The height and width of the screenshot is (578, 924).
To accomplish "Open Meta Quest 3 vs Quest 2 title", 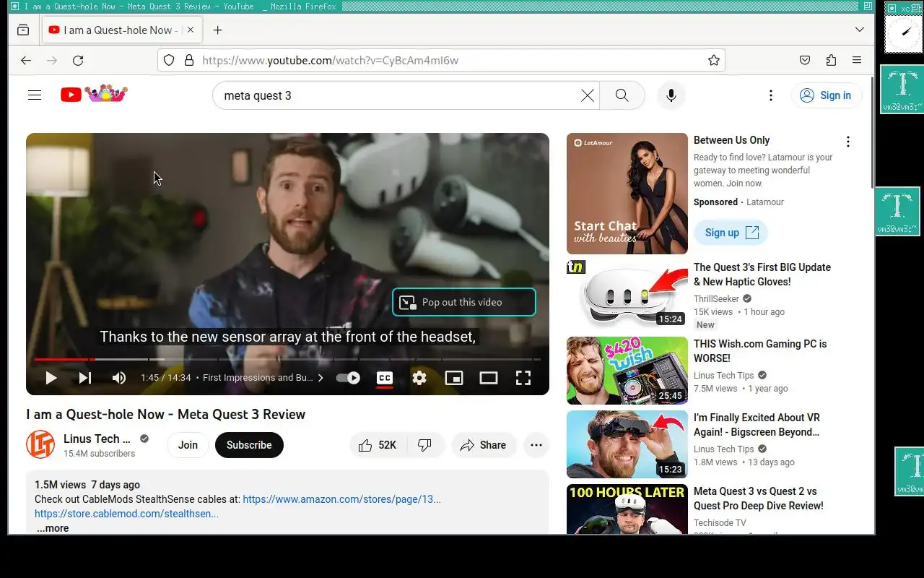I will [x=759, y=499].
